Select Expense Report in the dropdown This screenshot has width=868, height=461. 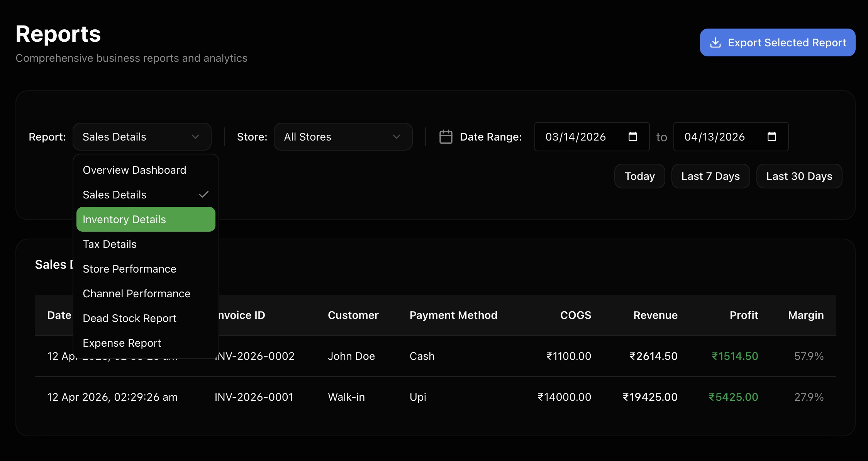pos(122,343)
